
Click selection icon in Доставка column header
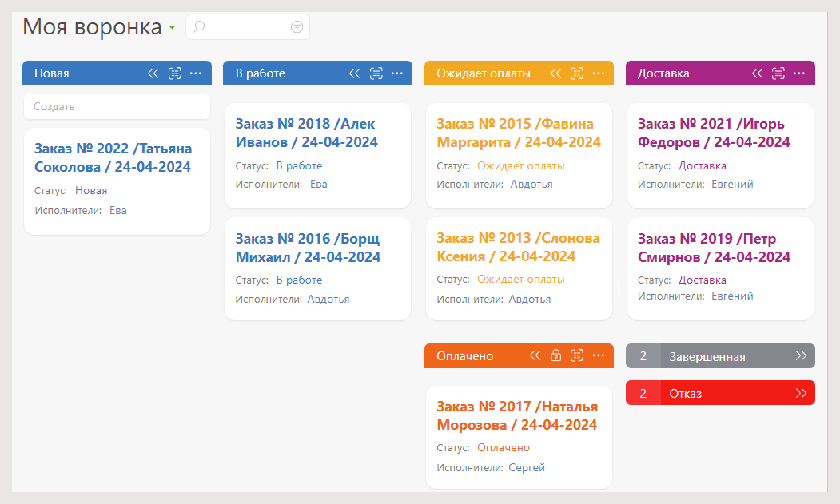click(x=778, y=73)
